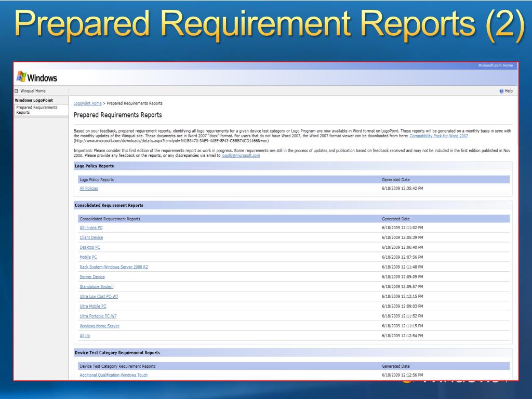Open the Microsoft.com Home link

coord(495,65)
